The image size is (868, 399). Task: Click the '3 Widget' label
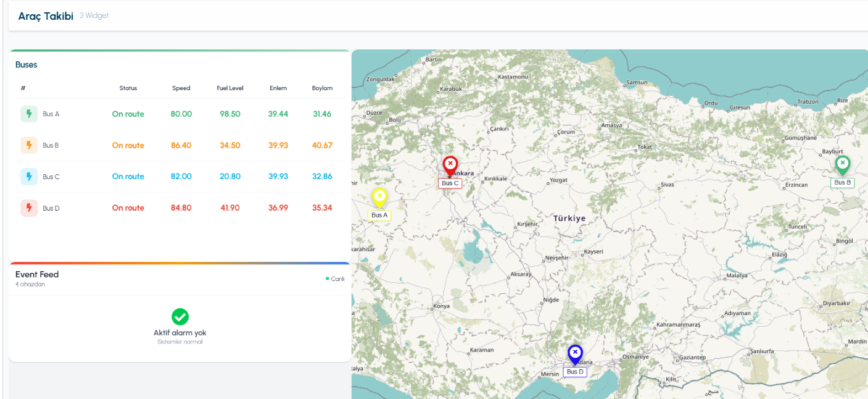(x=94, y=15)
